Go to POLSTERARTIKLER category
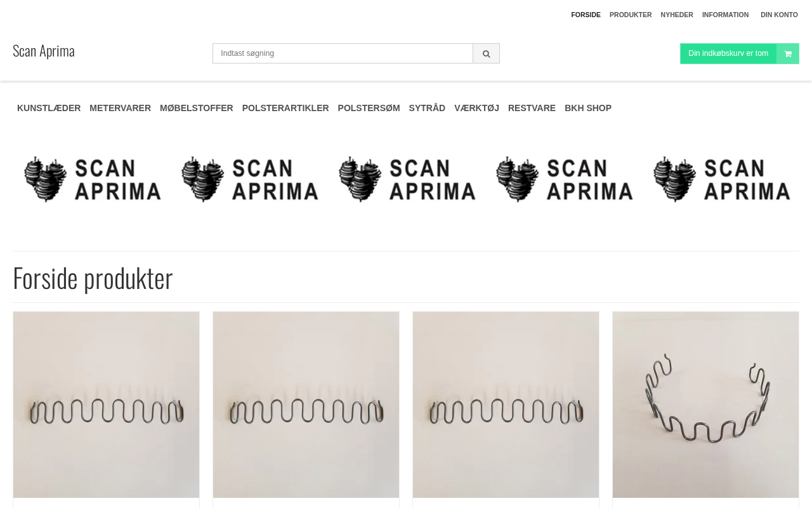 pyautogui.click(x=285, y=108)
